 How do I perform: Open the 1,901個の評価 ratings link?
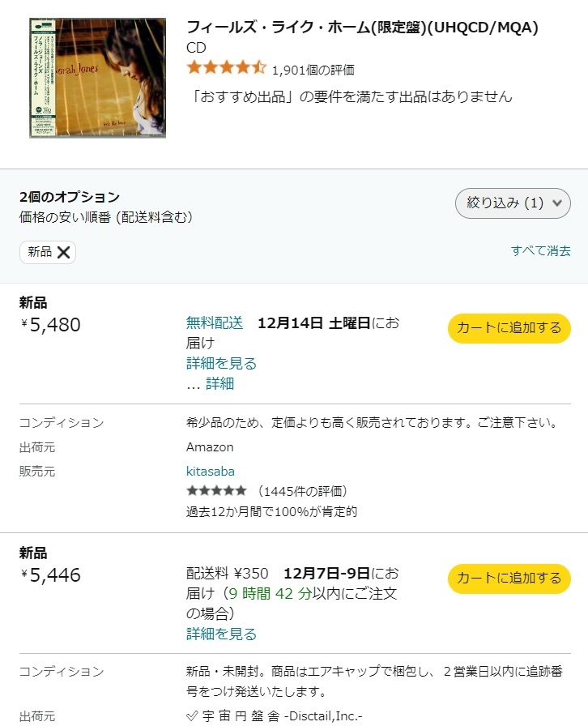click(x=313, y=70)
